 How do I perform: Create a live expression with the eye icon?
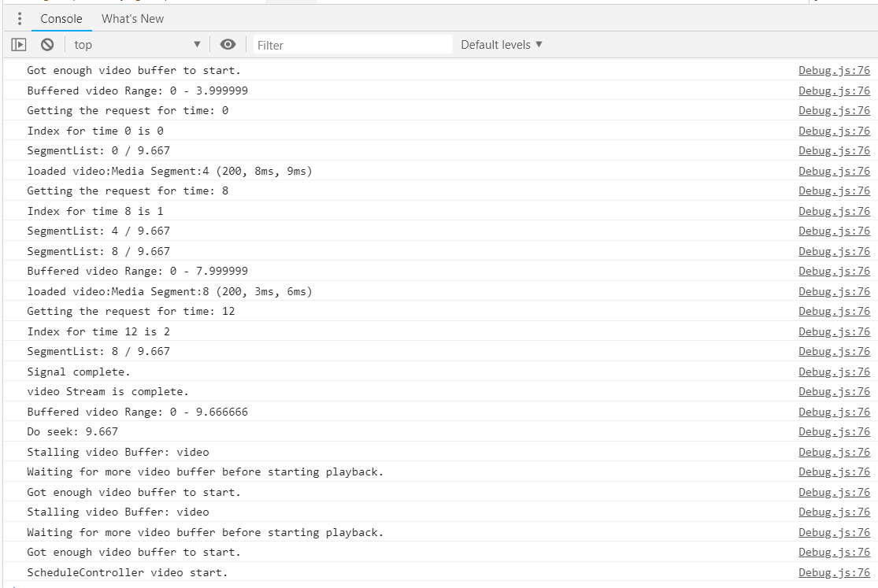coord(228,44)
